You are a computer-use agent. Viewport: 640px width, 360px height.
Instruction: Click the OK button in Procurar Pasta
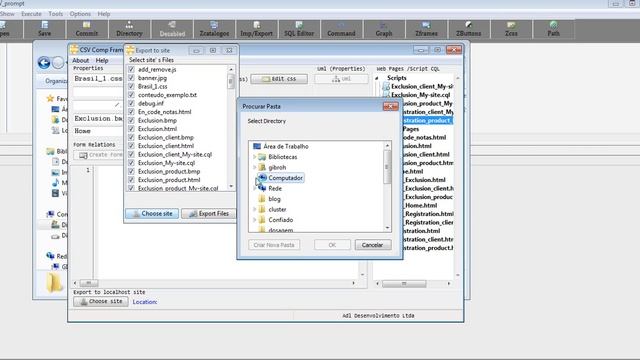click(x=332, y=245)
